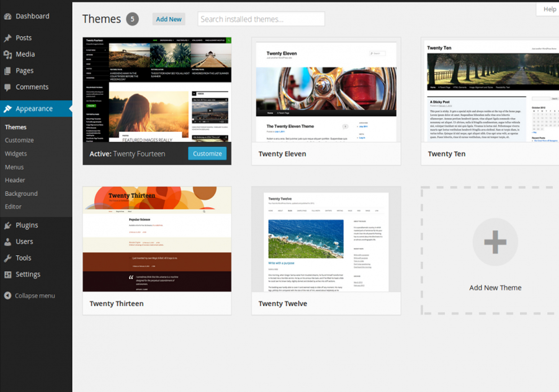Click the blue Customize button on Twenty Fourteen

[207, 153]
